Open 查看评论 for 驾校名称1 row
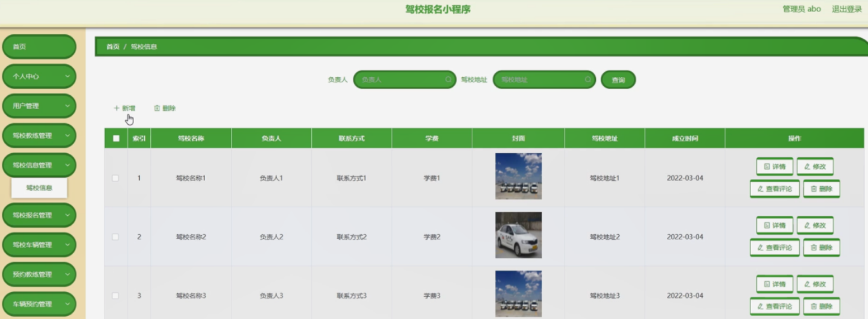 point(775,189)
